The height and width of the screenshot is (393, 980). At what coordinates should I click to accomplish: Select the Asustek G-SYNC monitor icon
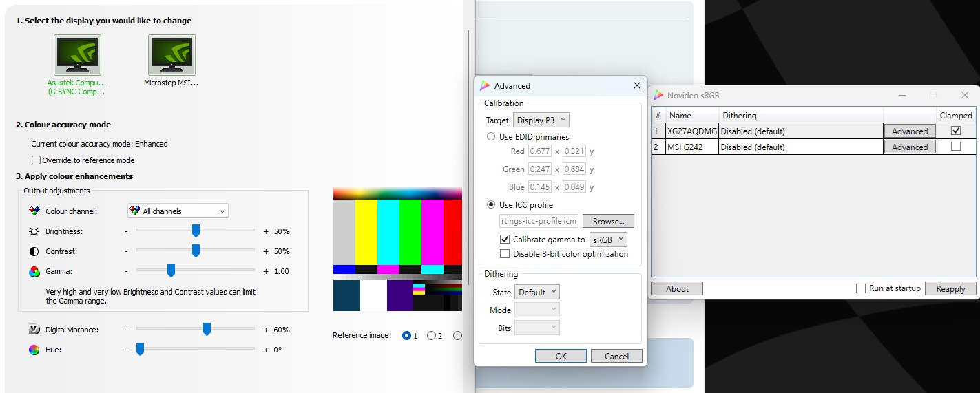click(77, 55)
